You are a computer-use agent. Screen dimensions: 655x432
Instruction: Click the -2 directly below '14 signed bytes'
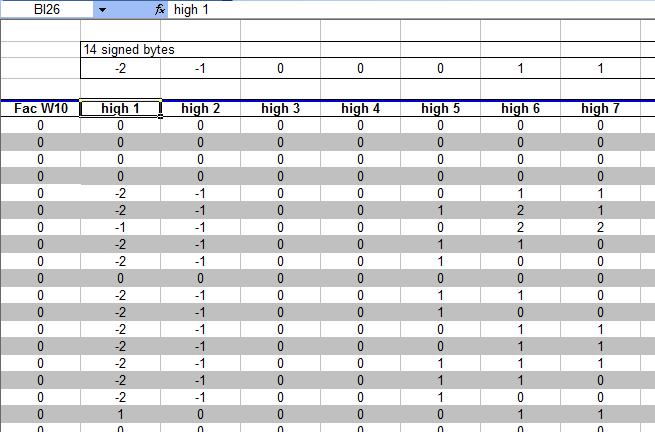(x=120, y=68)
